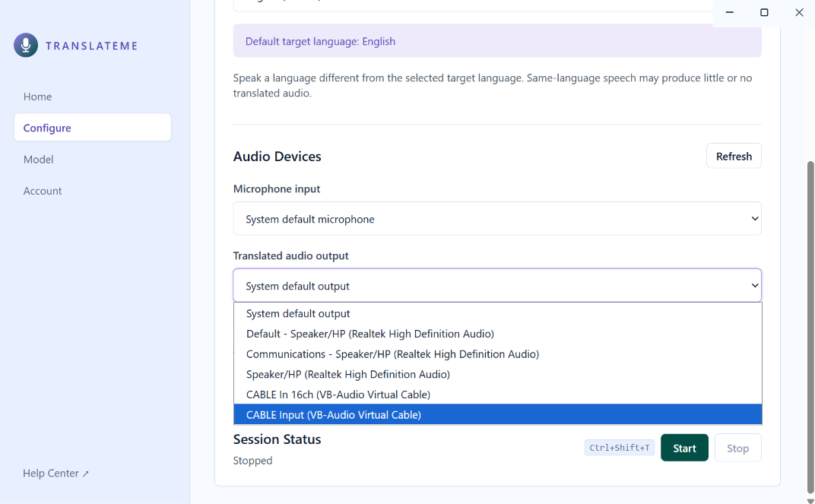The height and width of the screenshot is (504, 815).
Task: Click the Microphone input label
Action: tap(277, 189)
